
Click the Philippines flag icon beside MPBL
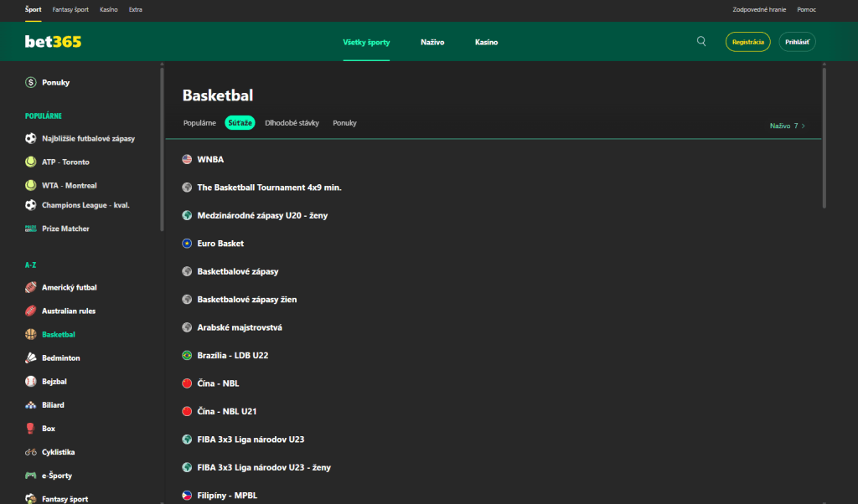pyautogui.click(x=187, y=496)
